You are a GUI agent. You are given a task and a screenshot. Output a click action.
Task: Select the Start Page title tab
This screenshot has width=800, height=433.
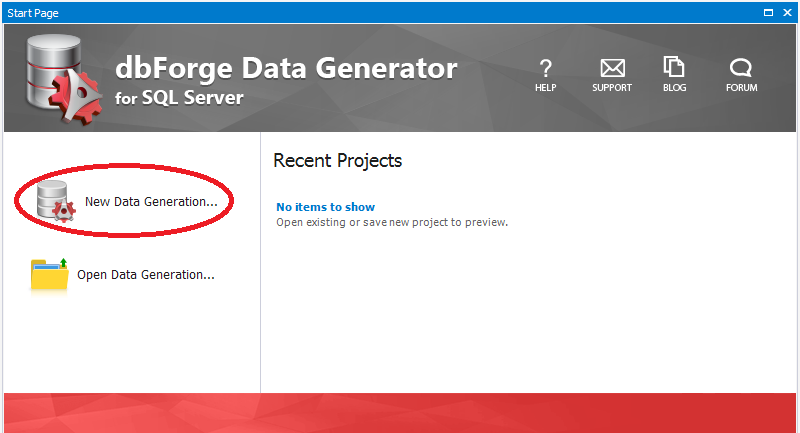(x=33, y=13)
